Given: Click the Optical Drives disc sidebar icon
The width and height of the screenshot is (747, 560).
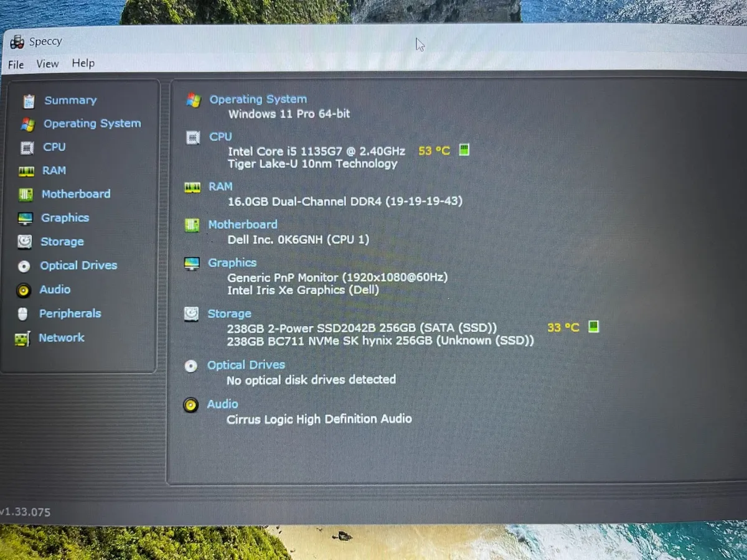Looking at the screenshot, I should [x=24, y=266].
